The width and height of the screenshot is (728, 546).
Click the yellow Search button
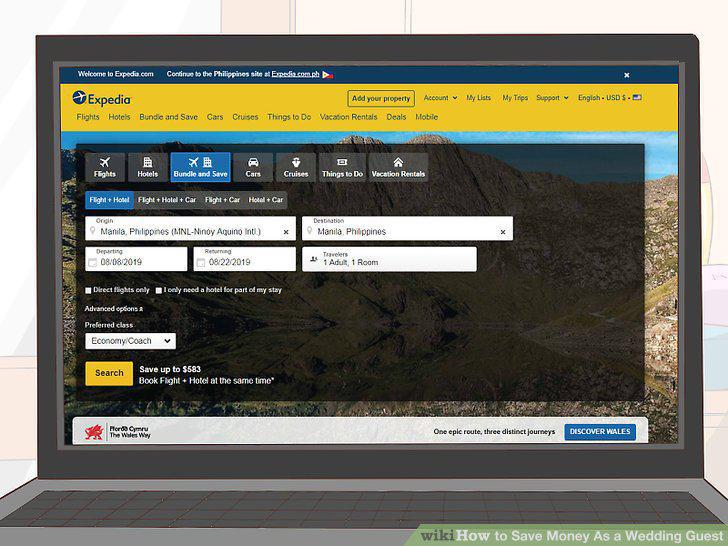pos(109,373)
